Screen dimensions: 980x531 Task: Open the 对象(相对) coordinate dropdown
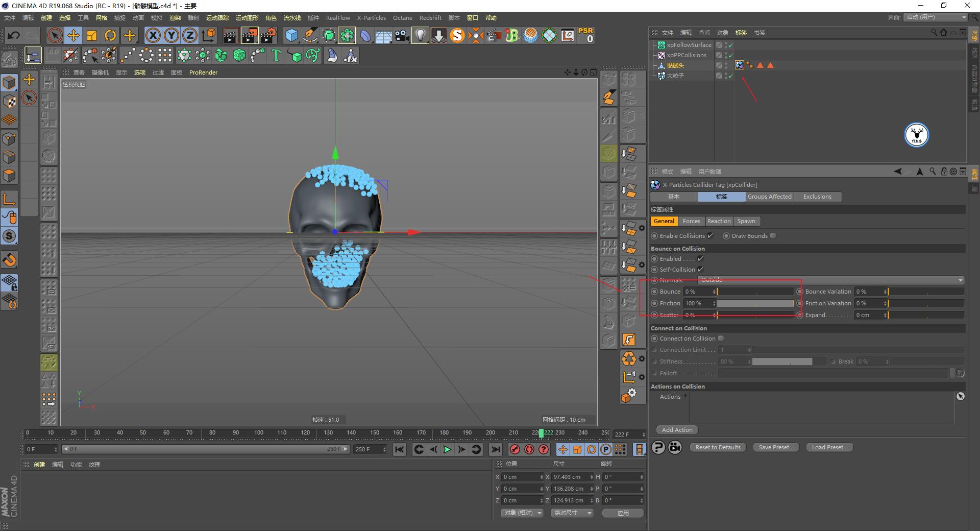click(x=522, y=513)
